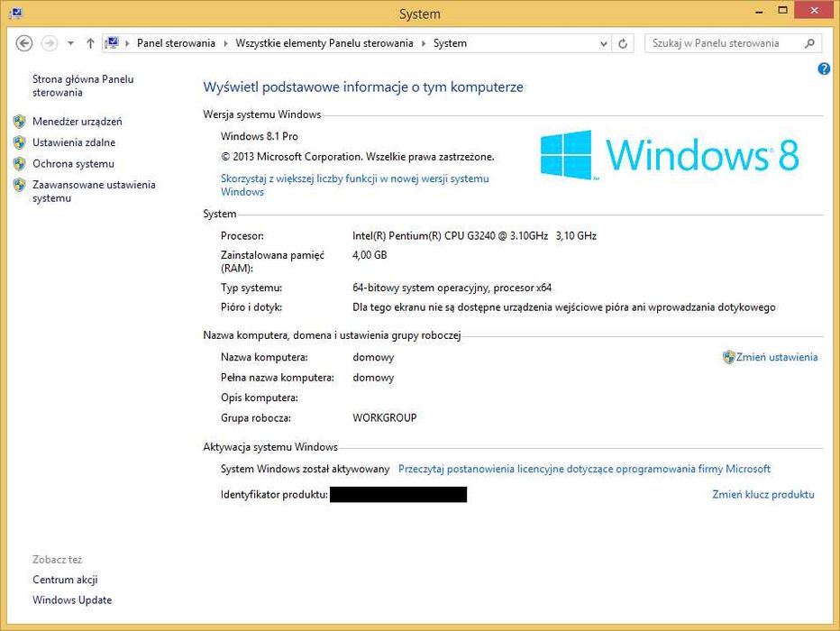Open Centrum akcji
Viewport: 840px width, 631px height.
pos(65,580)
